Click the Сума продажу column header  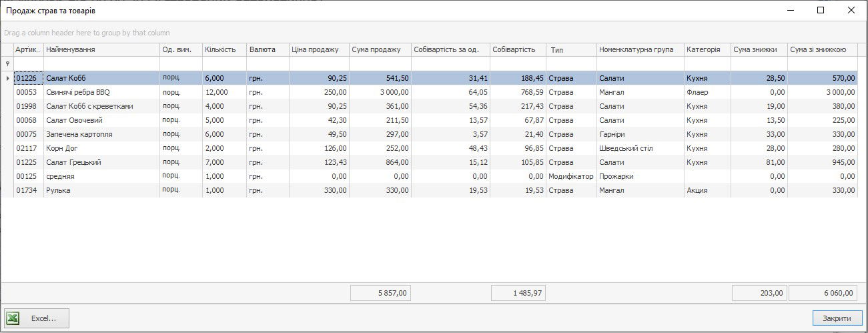click(x=379, y=50)
